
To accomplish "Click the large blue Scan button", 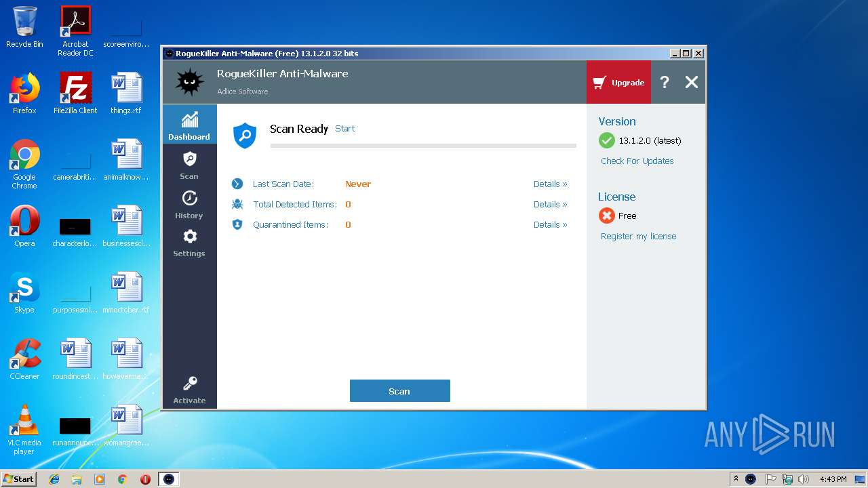I will [399, 391].
